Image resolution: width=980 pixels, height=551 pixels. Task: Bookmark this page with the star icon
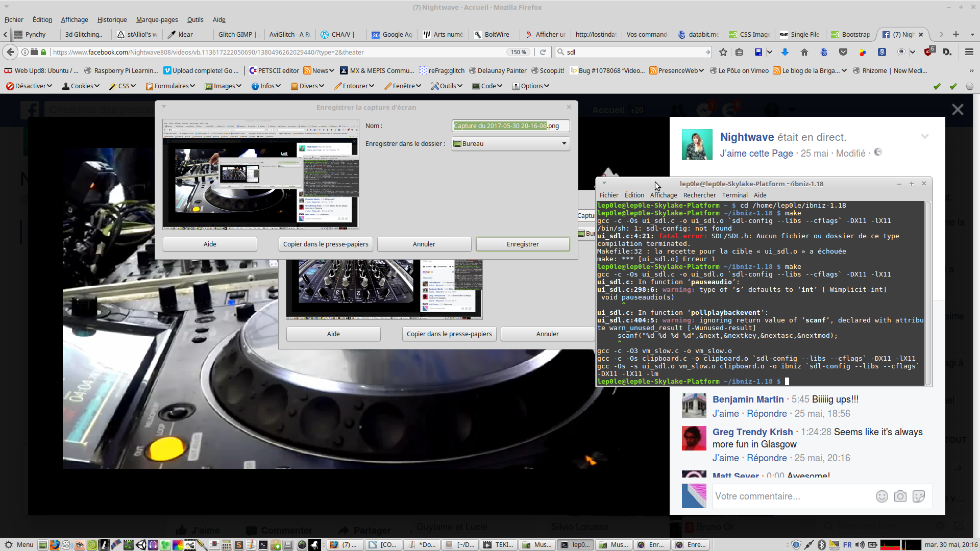pos(723,52)
